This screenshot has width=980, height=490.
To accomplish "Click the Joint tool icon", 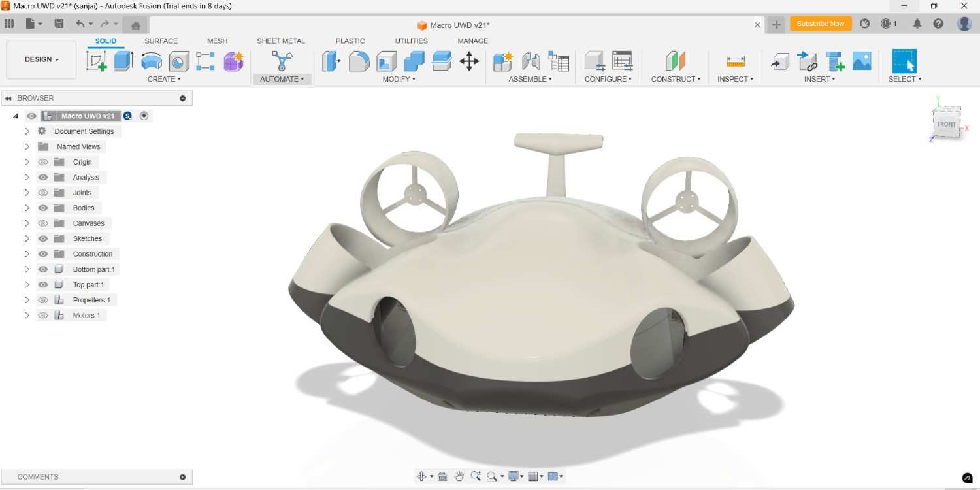I will coord(531,61).
